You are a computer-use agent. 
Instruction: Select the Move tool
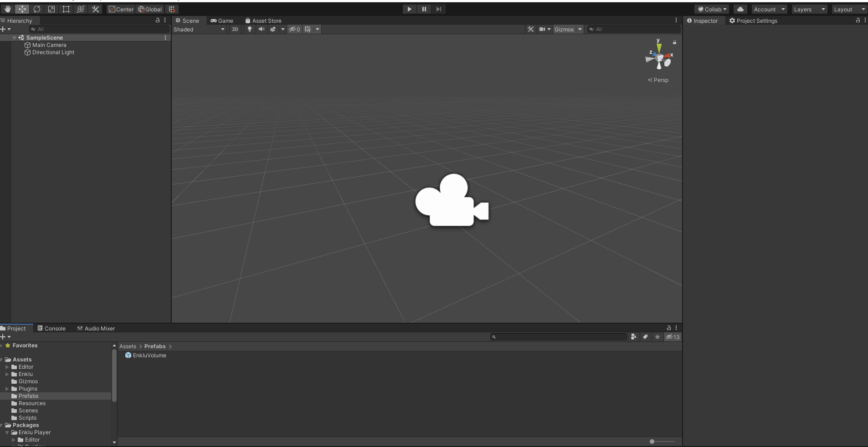22,9
